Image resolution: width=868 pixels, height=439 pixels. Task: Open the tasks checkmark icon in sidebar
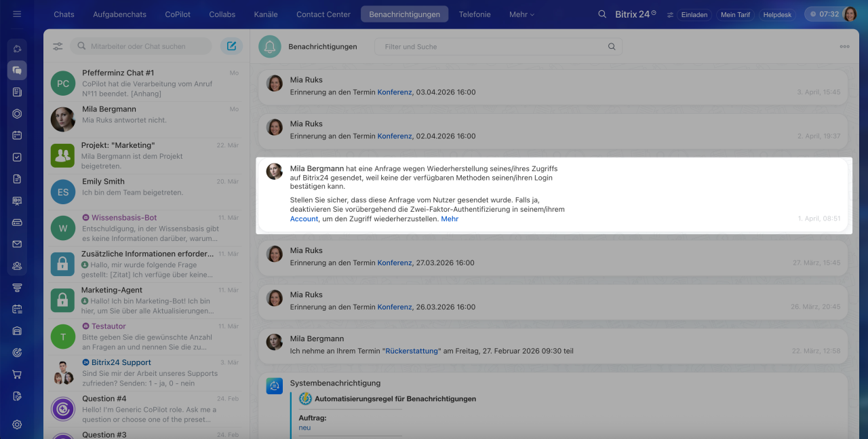(17, 157)
